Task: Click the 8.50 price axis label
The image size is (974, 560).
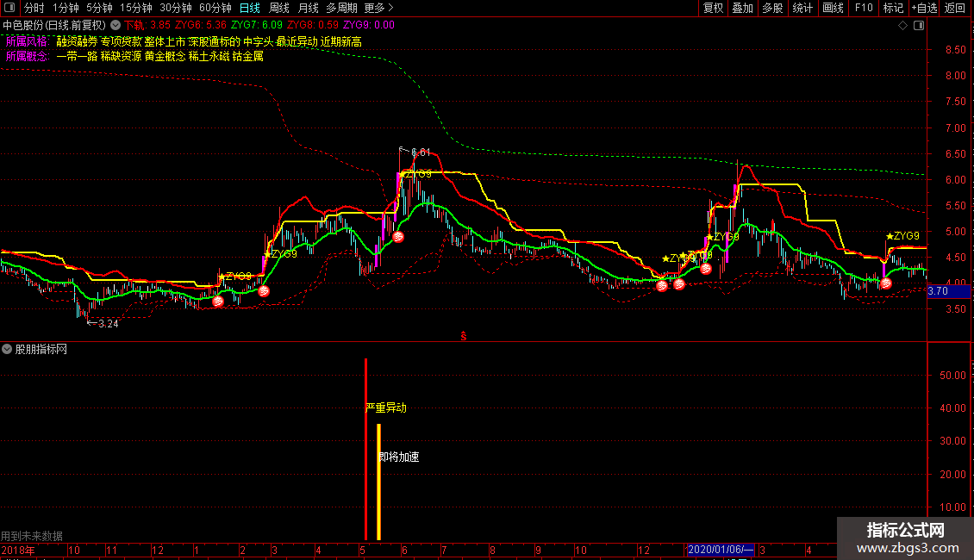Action: pos(955,50)
